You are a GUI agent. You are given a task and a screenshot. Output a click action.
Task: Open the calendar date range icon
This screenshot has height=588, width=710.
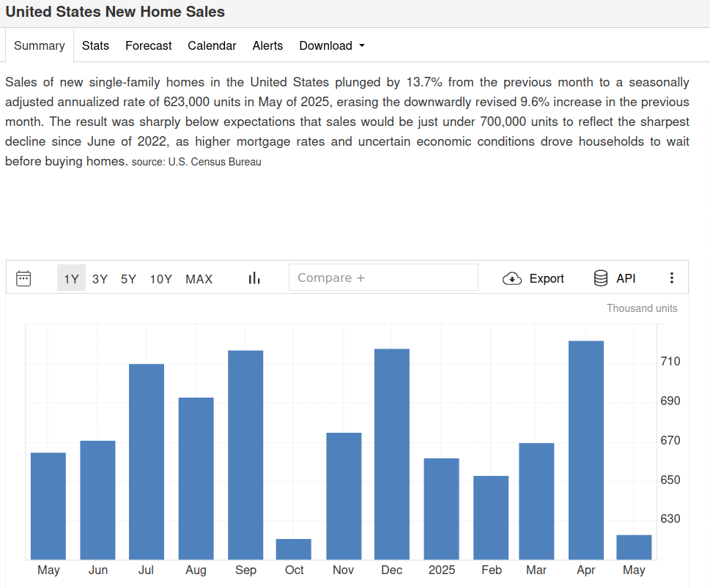tap(23, 278)
